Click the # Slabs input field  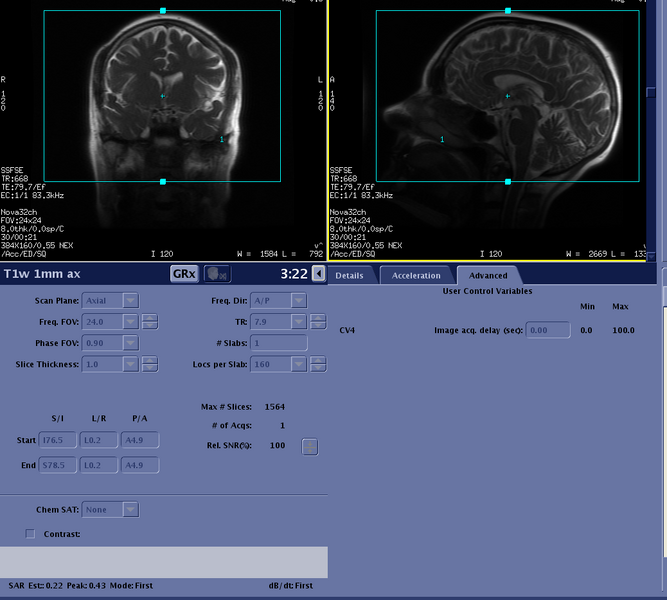279,343
